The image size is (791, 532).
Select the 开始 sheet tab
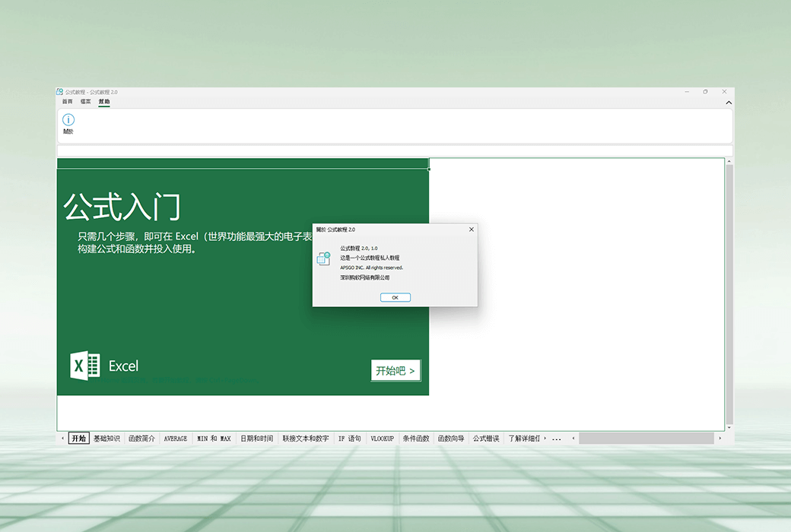point(78,439)
